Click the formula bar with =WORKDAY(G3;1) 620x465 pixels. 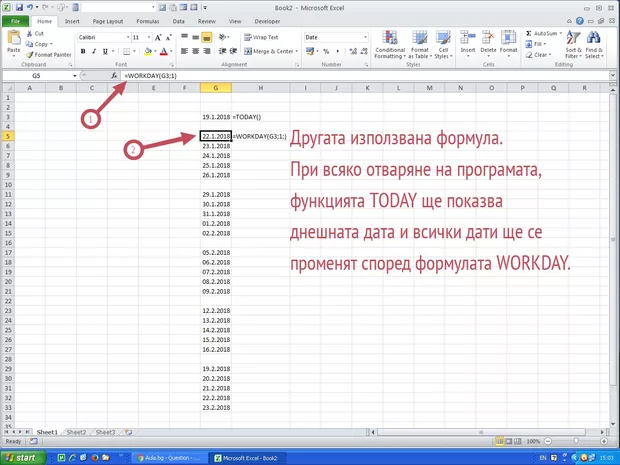coord(364,76)
